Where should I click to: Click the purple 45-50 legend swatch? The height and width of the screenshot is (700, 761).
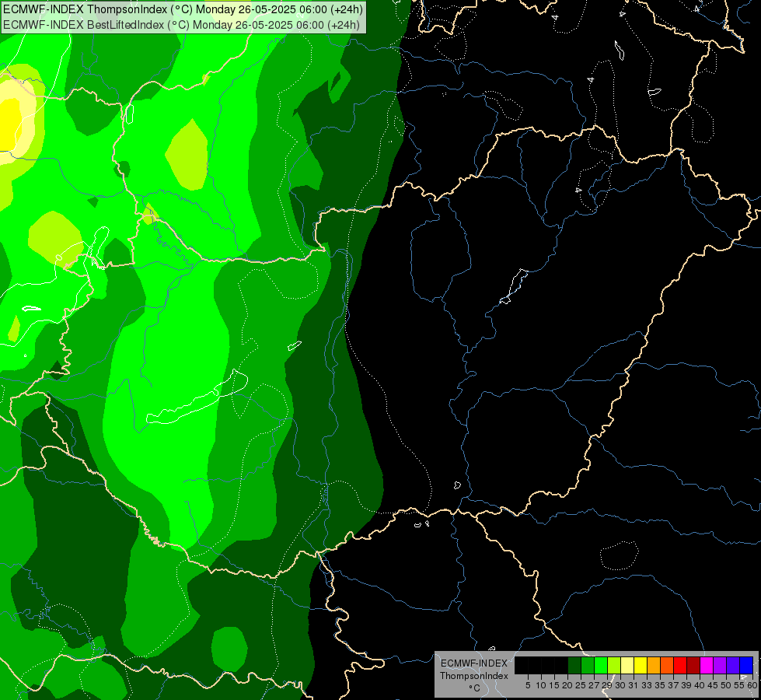[720, 665]
